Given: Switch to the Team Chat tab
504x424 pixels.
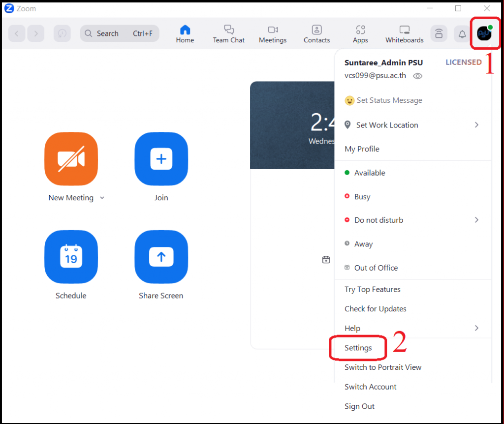Looking at the screenshot, I should 228,33.
